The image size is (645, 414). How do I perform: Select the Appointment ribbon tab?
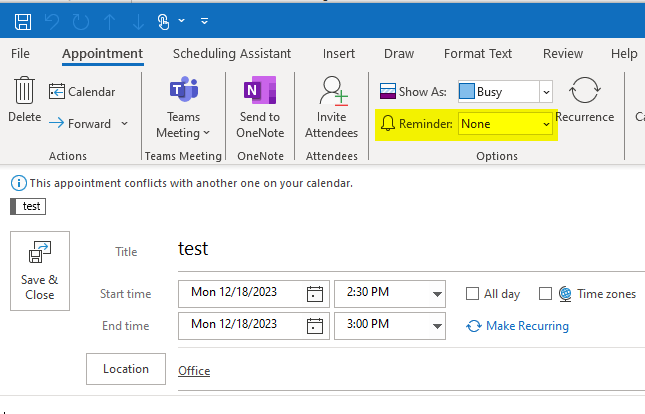click(x=102, y=53)
